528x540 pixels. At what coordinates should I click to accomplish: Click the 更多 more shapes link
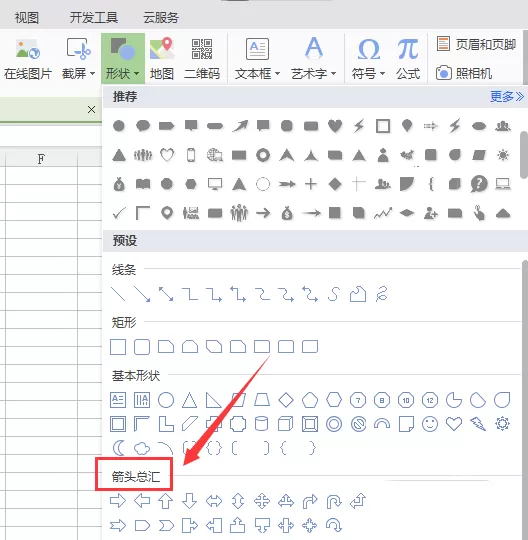click(507, 97)
